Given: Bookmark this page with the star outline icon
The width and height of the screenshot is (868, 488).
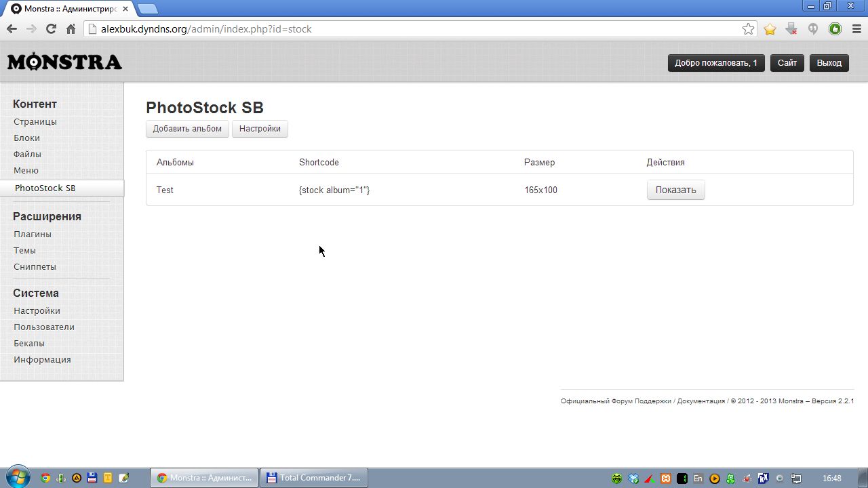Looking at the screenshot, I should tap(748, 29).
